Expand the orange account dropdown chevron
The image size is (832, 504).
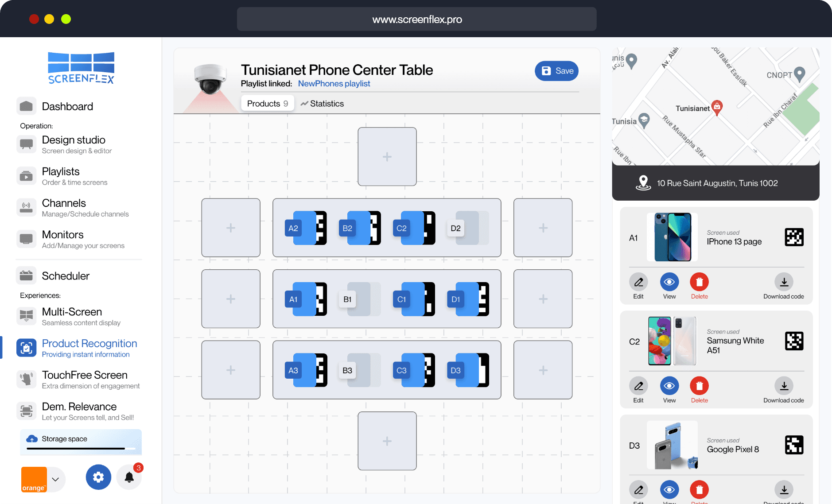(55, 479)
